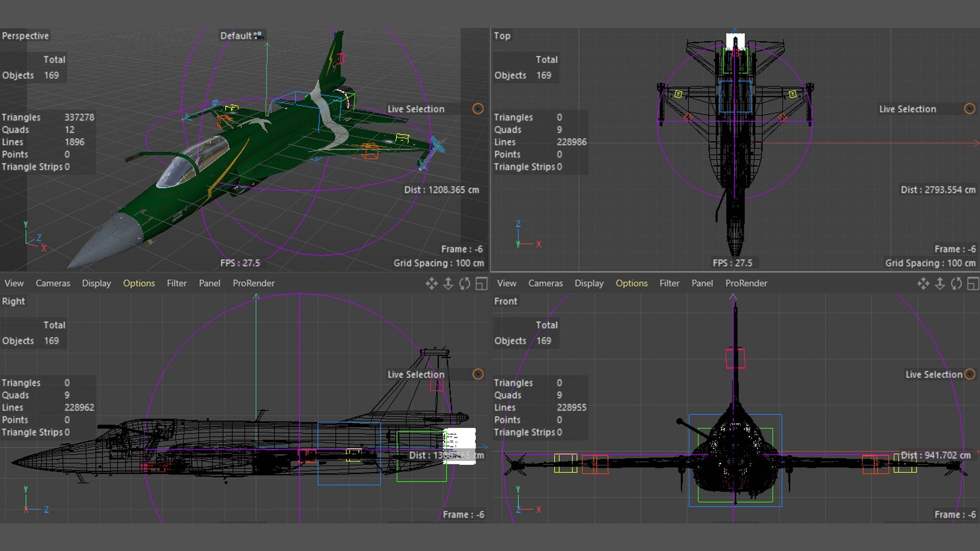This screenshot has height=551, width=980.
Task: Open Panel menu above Front viewport
Action: tap(702, 283)
